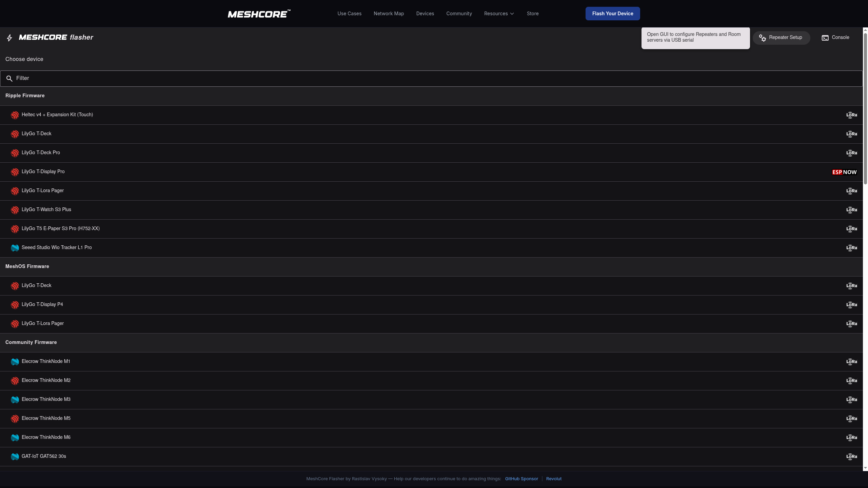Open the Devices navigation item

pyautogui.click(x=425, y=14)
